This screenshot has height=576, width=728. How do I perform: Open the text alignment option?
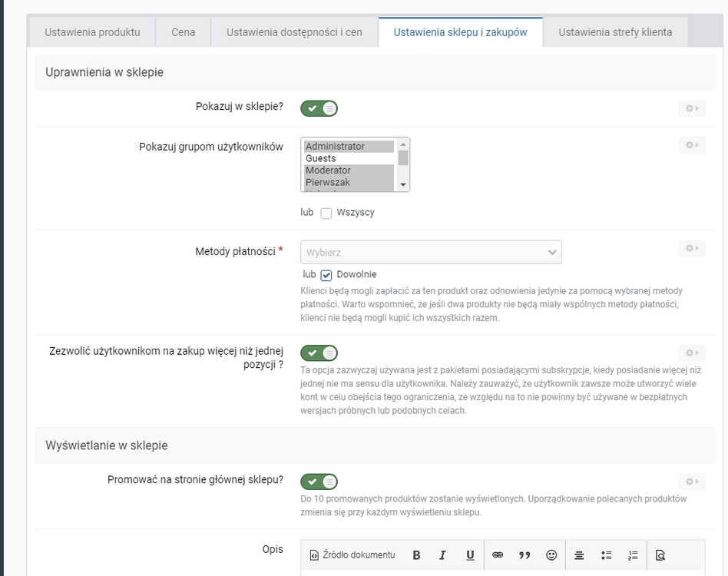click(580, 555)
